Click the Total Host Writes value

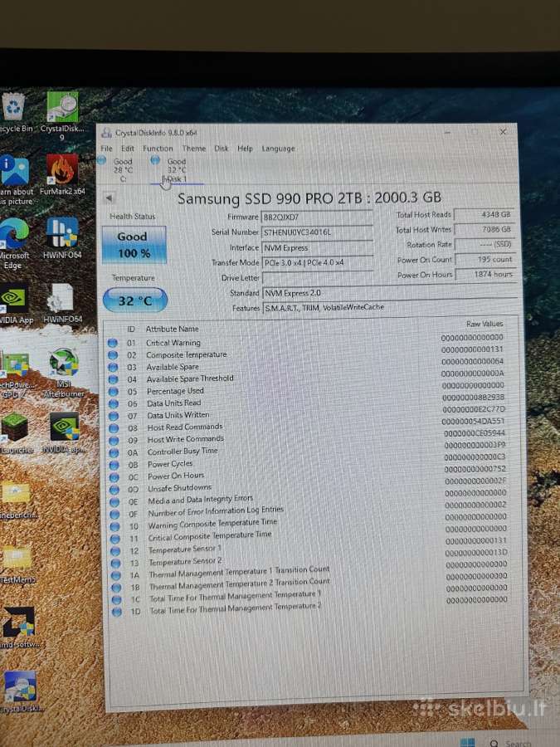[x=485, y=229]
